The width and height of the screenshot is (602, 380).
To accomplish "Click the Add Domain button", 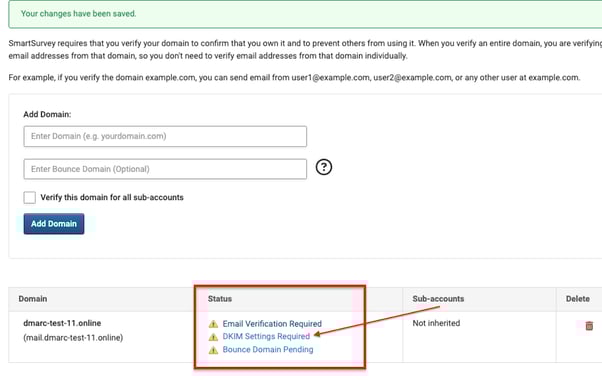I will point(54,224).
